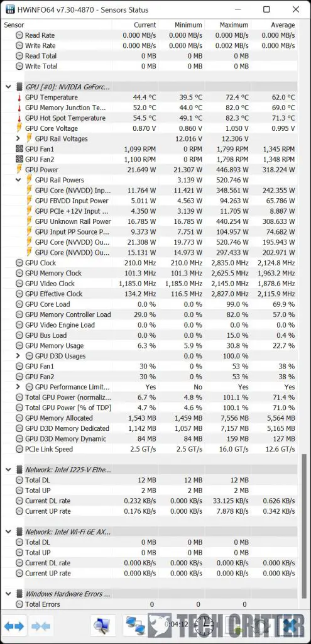Click the GPU Power lightning bolt icon

19,170
